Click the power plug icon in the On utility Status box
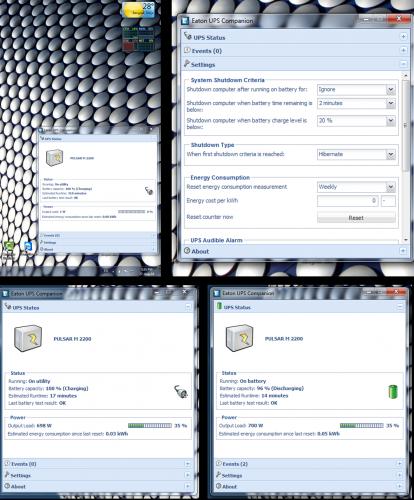This screenshot has height=500, width=414. click(x=181, y=391)
